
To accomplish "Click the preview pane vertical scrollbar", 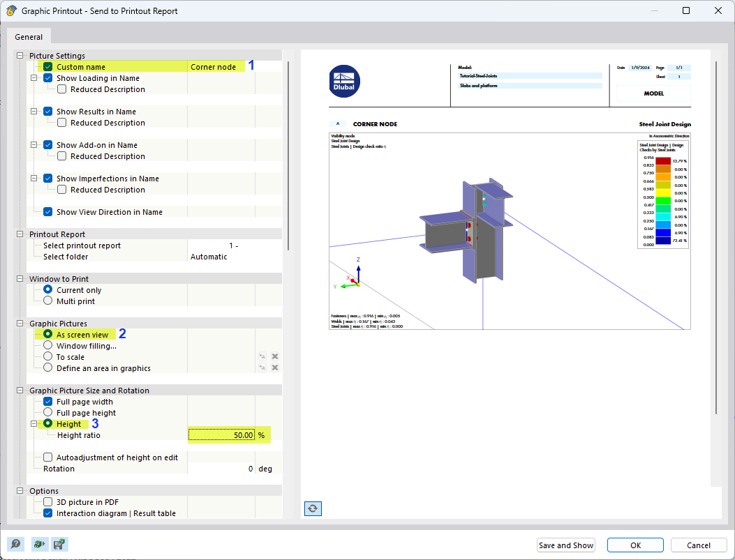I will tap(715, 237).
